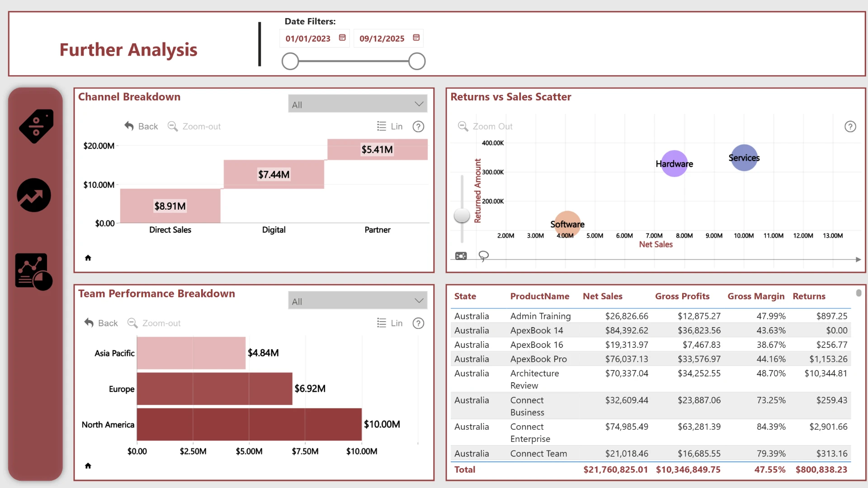This screenshot has height=488, width=868.
Task: Open the discount tag page in sidebar
Action: click(36, 126)
